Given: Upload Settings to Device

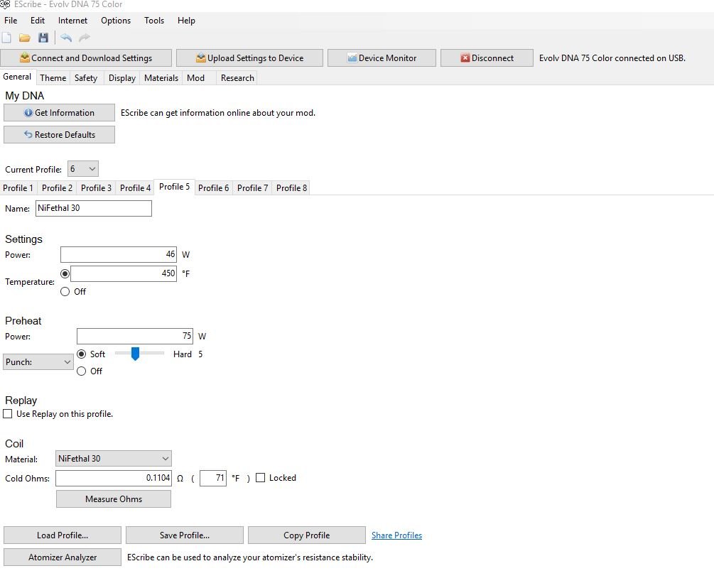Looking at the screenshot, I should [249, 58].
